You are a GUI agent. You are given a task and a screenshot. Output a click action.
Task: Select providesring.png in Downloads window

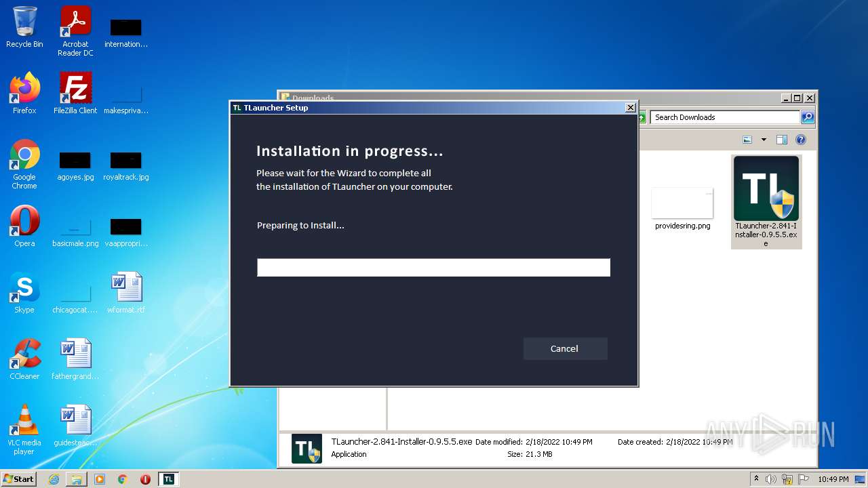pyautogui.click(x=682, y=209)
